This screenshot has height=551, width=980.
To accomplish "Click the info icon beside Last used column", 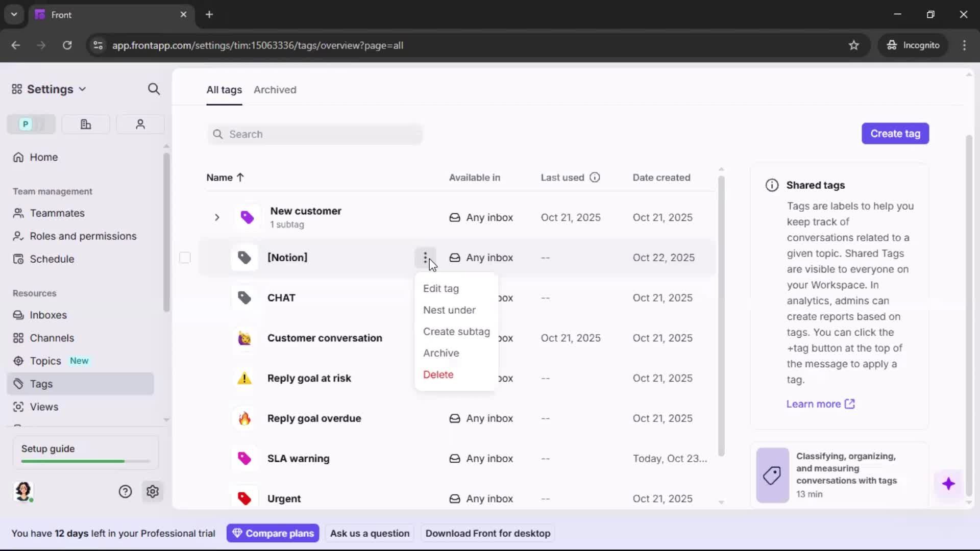I will pyautogui.click(x=595, y=177).
